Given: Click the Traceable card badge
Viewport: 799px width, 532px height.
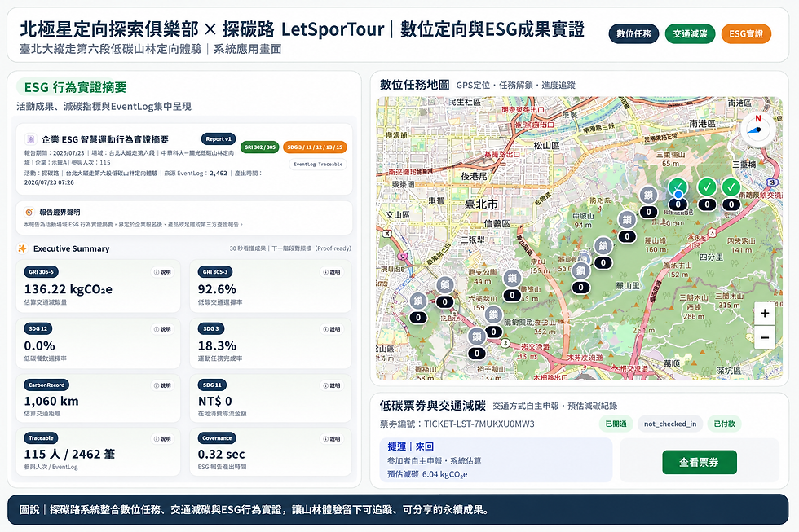Looking at the screenshot, I should (x=41, y=437).
